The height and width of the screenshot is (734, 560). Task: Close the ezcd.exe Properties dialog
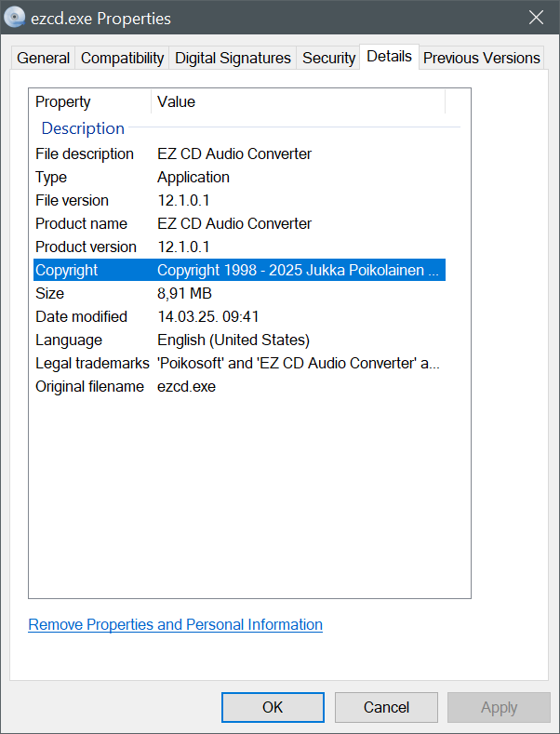[537, 18]
